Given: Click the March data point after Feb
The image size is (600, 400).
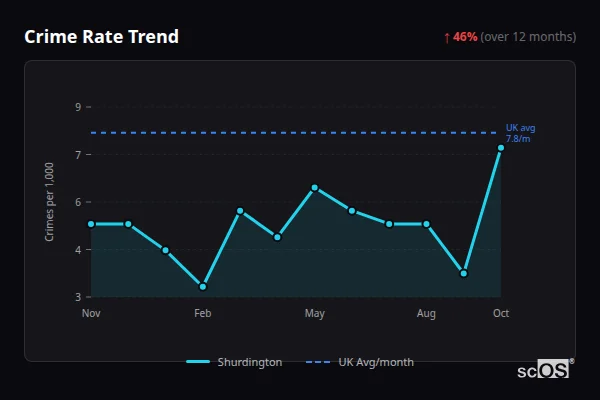Looking at the screenshot, I should click(240, 211).
